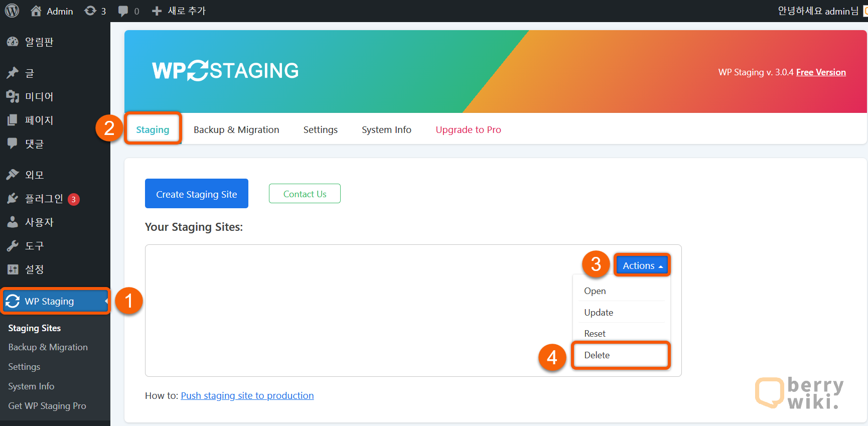
Task: Choose Open from Actions menu
Action: tap(621, 291)
